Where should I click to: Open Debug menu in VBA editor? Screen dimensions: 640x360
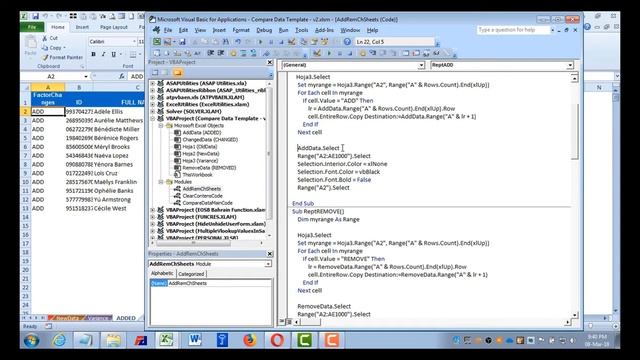tap(264, 30)
